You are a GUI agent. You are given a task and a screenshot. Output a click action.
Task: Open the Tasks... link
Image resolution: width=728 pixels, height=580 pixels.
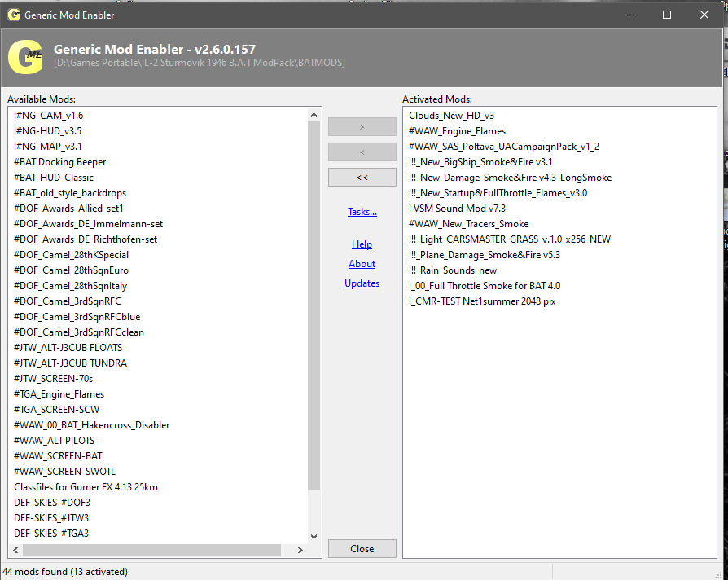pyautogui.click(x=362, y=212)
